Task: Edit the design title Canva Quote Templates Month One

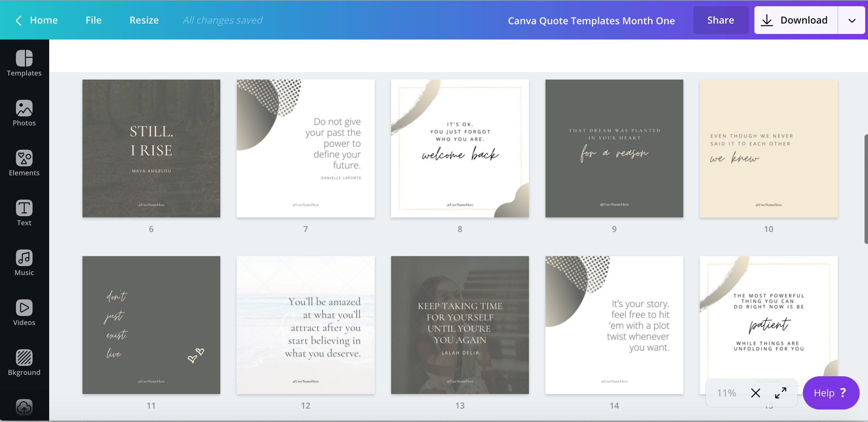Action: [591, 21]
